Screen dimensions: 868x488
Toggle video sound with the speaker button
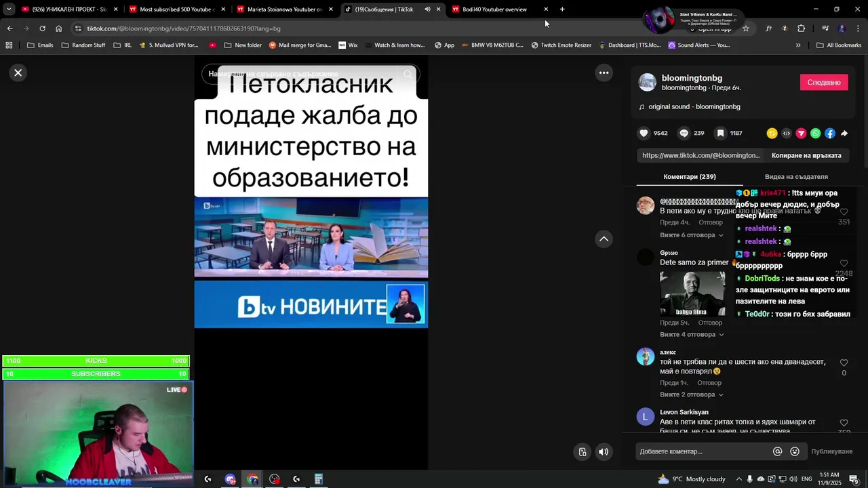pos(604,452)
